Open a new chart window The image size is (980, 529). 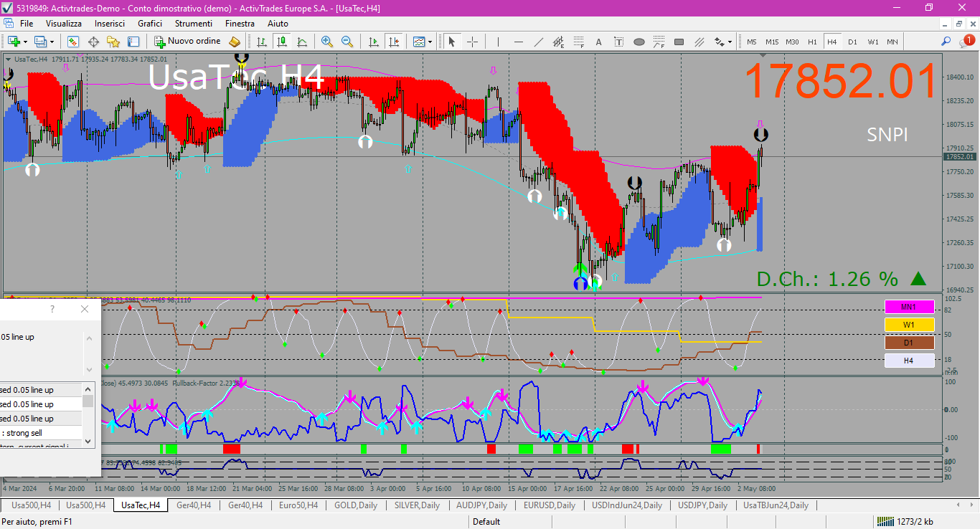point(14,42)
